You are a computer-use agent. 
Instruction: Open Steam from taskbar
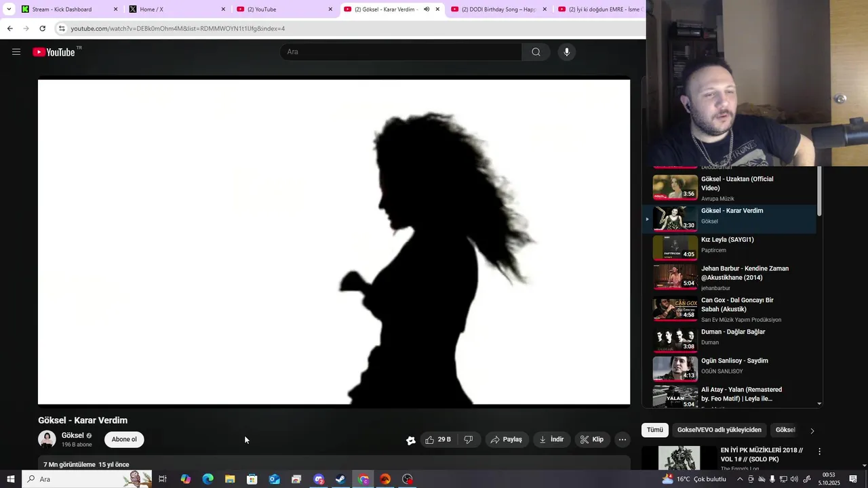click(340, 479)
